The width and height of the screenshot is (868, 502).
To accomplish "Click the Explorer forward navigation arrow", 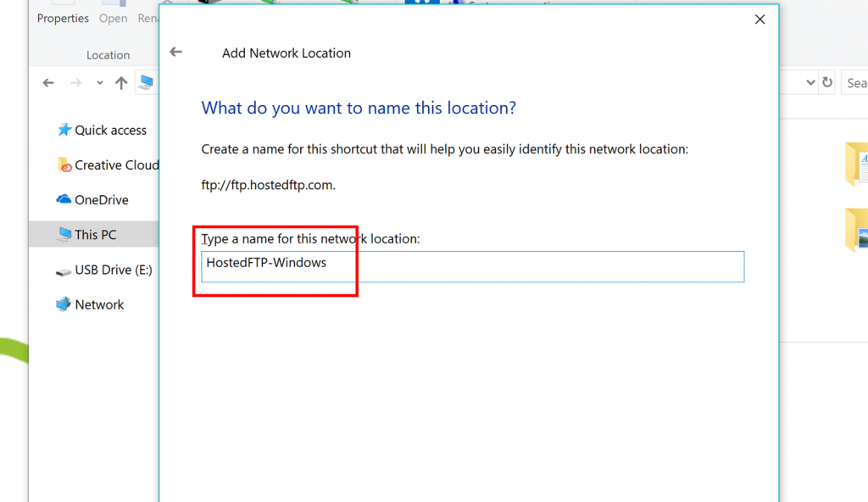I will point(75,83).
